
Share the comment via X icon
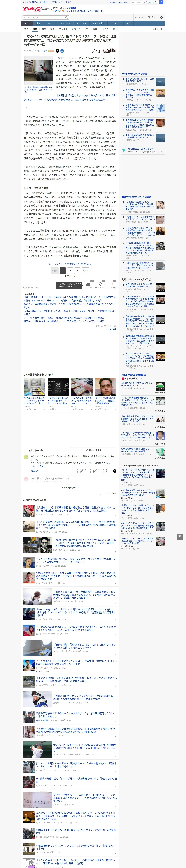point(115,471)
